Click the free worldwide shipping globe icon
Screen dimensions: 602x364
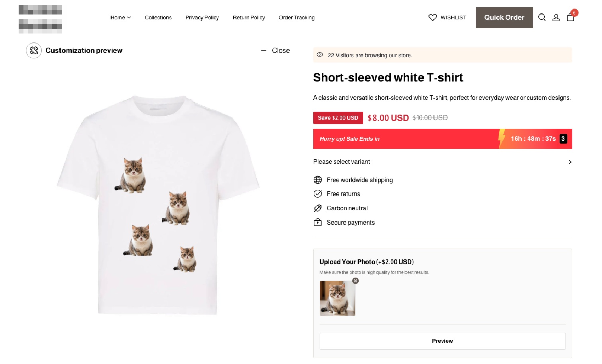[318, 180]
